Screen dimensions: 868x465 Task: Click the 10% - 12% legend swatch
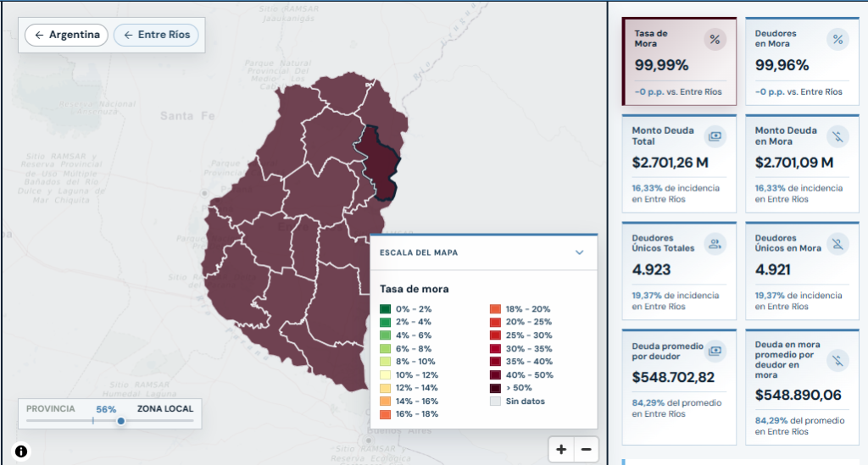[x=386, y=375]
